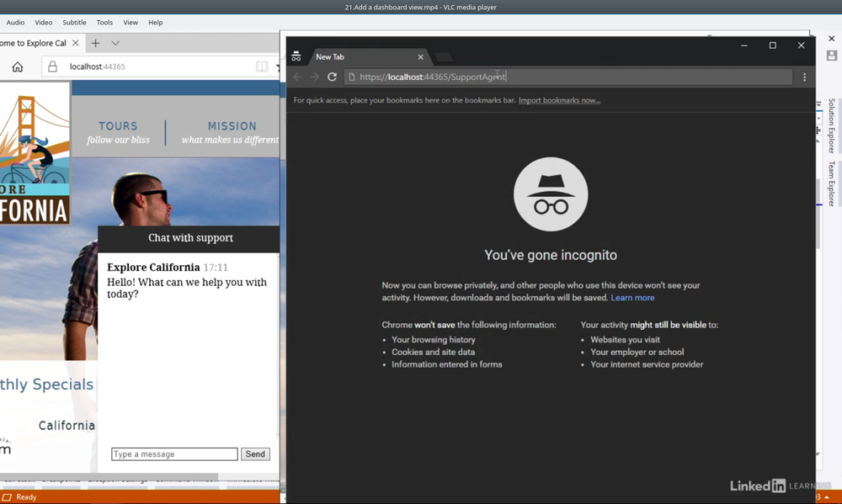The image size is (842, 504).
Task: Open the VLC Audio menu
Action: tap(15, 23)
